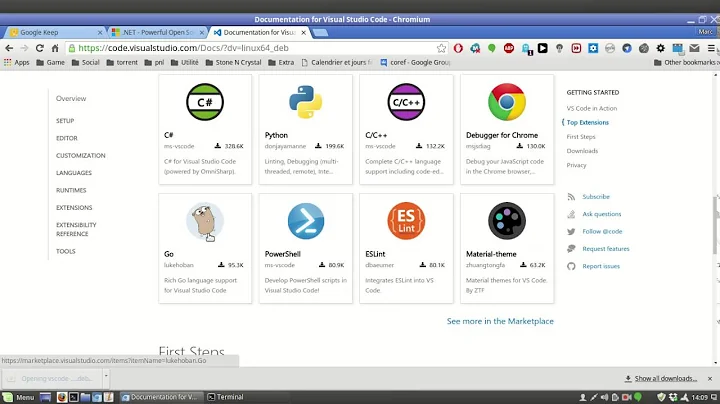Click the RSS Subscribe icon

[x=571, y=196]
